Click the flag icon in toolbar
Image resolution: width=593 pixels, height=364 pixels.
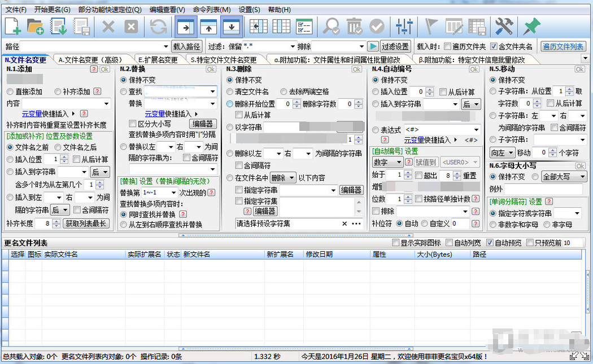431,27
